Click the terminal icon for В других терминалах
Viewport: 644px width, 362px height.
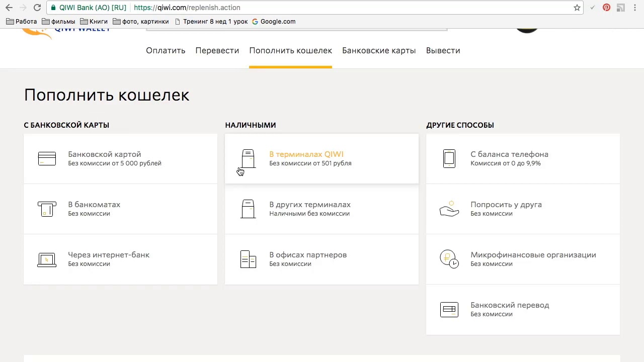[248, 209]
